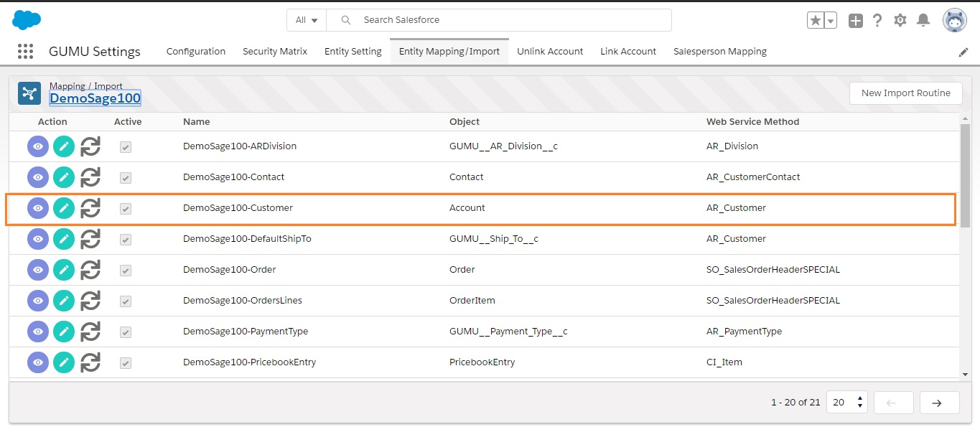Toggle Active checkbox for DemoSage100-Customer
980x427 pixels.
coord(126,209)
